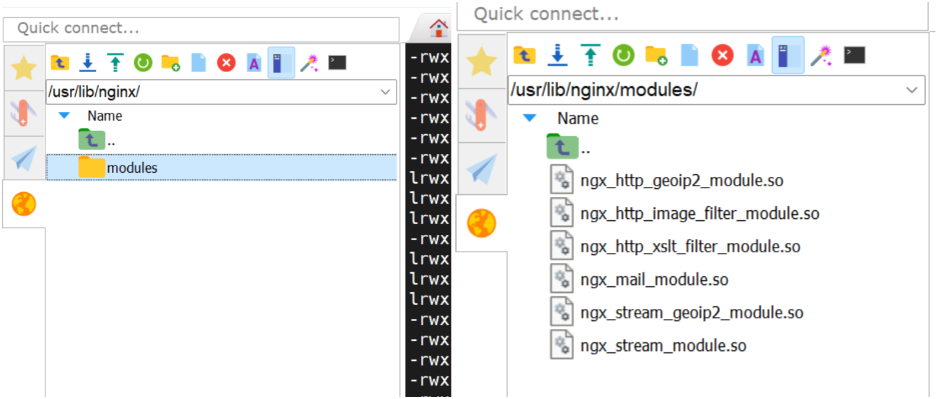Click download arrow icon in /usr/lib/nginx/ panel
This screenshot has height=399, width=938.
point(88,62)
